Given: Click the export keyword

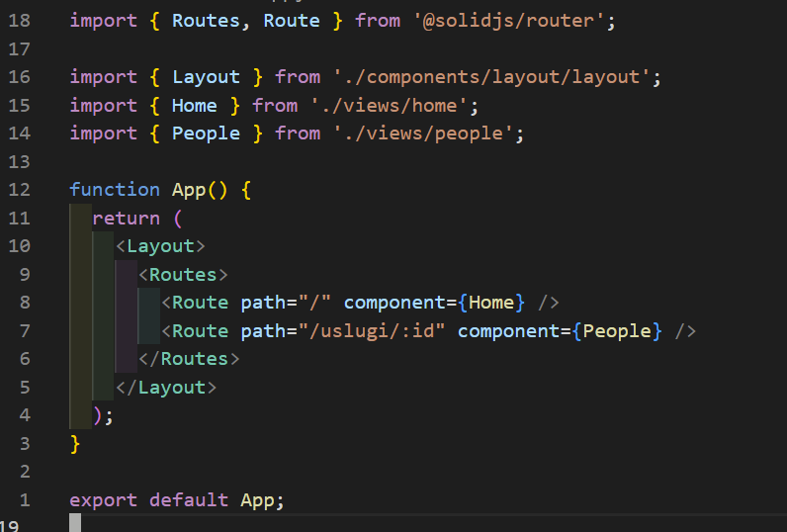Looking at the screenshot, I should pos(103,500).
